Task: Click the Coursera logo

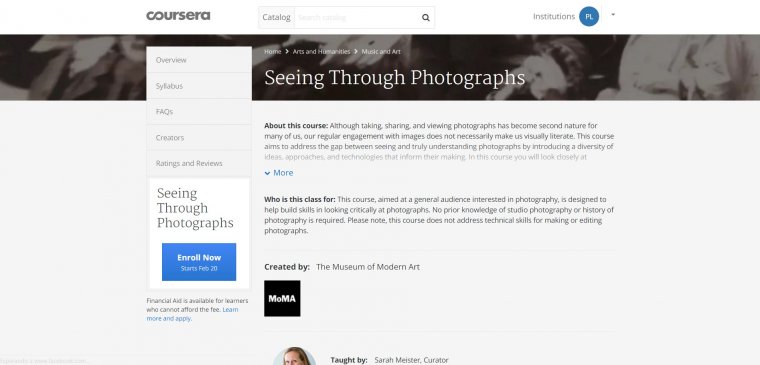Action: point(178,16)
